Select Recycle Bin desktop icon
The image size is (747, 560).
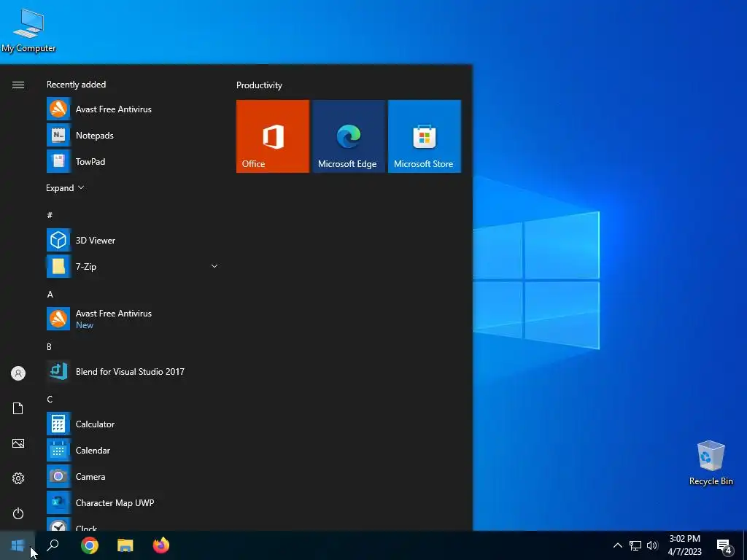coord(711,463)
